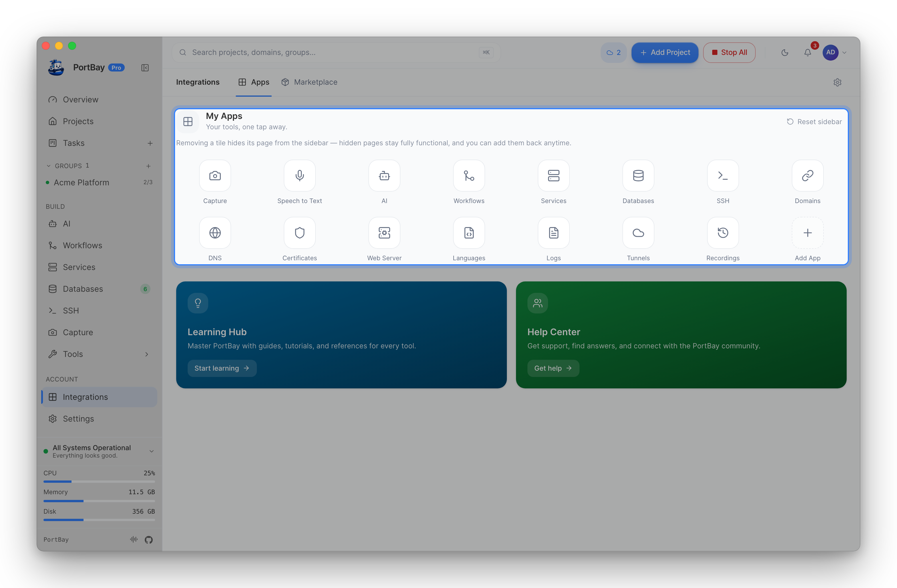Expand All Systems Operational status panel

click(152, 451)
